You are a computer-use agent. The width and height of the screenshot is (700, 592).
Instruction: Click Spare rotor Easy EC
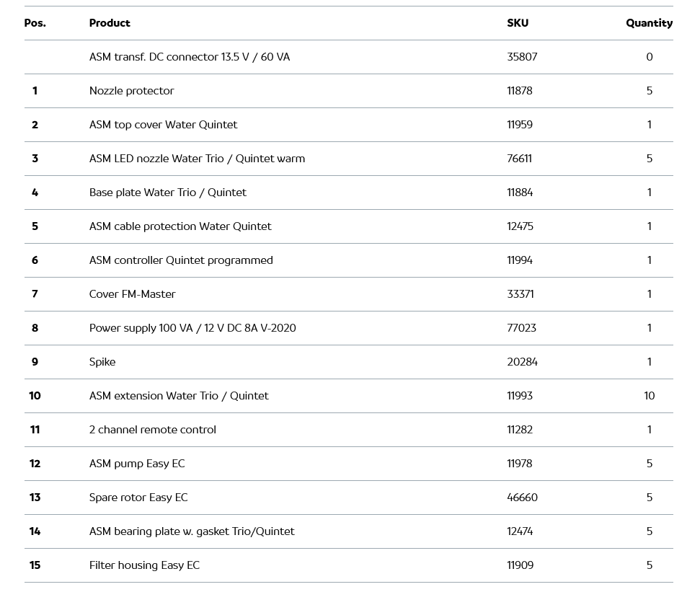point(138,498)
